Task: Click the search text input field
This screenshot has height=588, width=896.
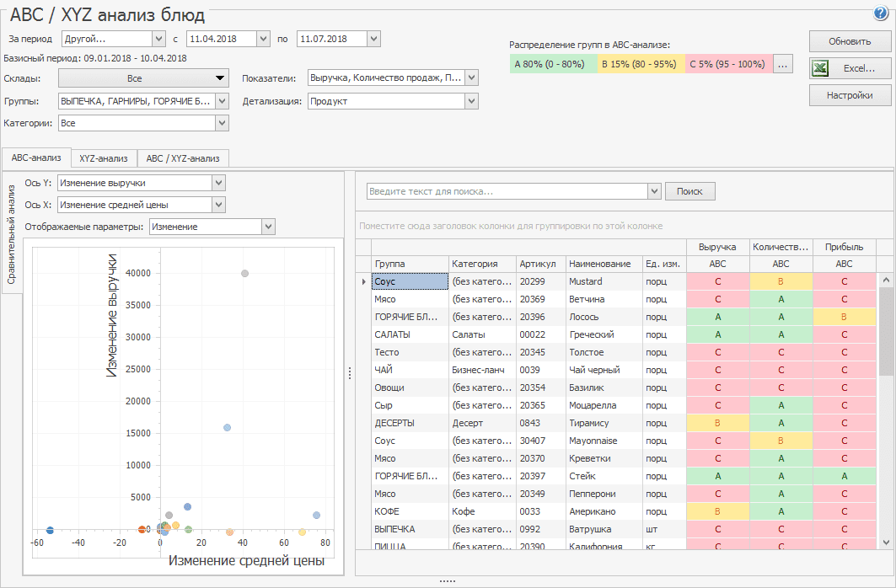Action: tap(507, 191)
